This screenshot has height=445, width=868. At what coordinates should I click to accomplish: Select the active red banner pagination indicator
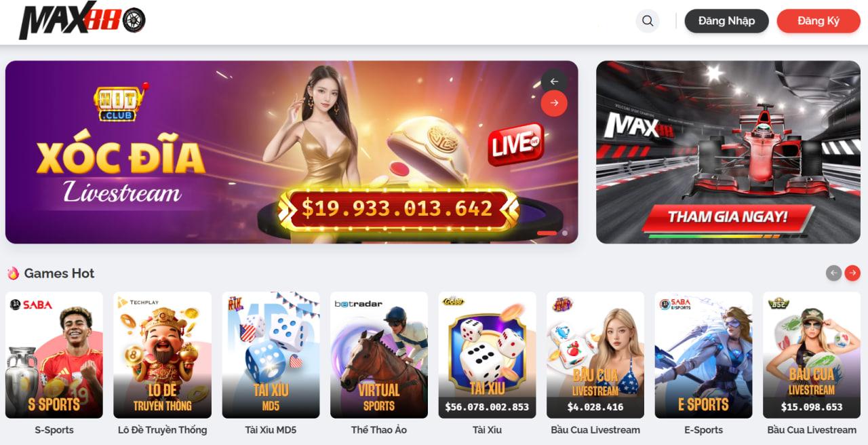pyautogui.click(x=547, y=233)
